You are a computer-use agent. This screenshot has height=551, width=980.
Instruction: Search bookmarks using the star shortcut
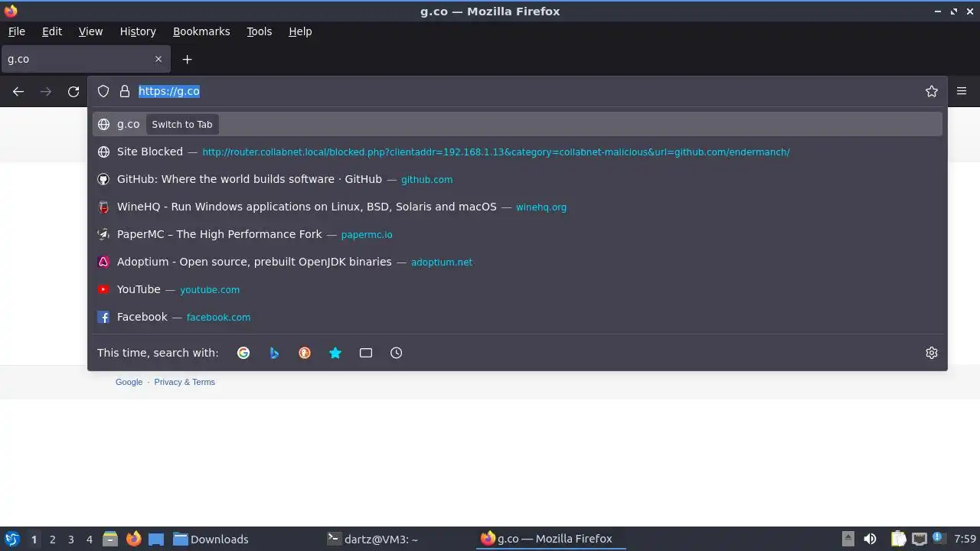[x=335, y=353]
